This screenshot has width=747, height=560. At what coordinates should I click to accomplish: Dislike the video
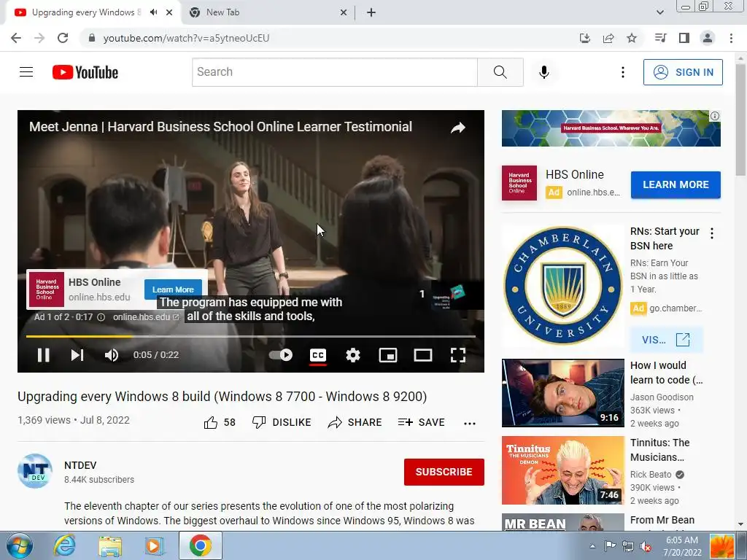[282, 422]
